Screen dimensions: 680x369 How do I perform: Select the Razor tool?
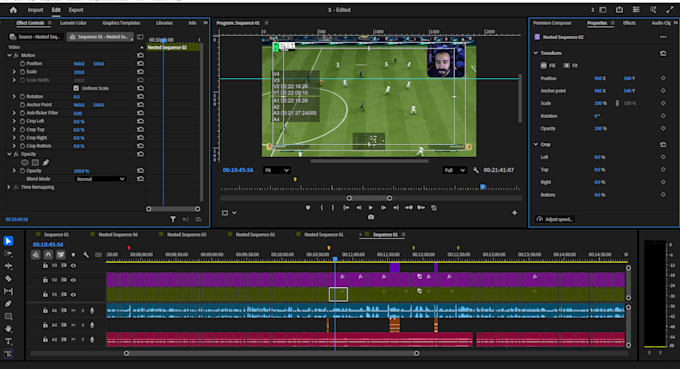8,279
